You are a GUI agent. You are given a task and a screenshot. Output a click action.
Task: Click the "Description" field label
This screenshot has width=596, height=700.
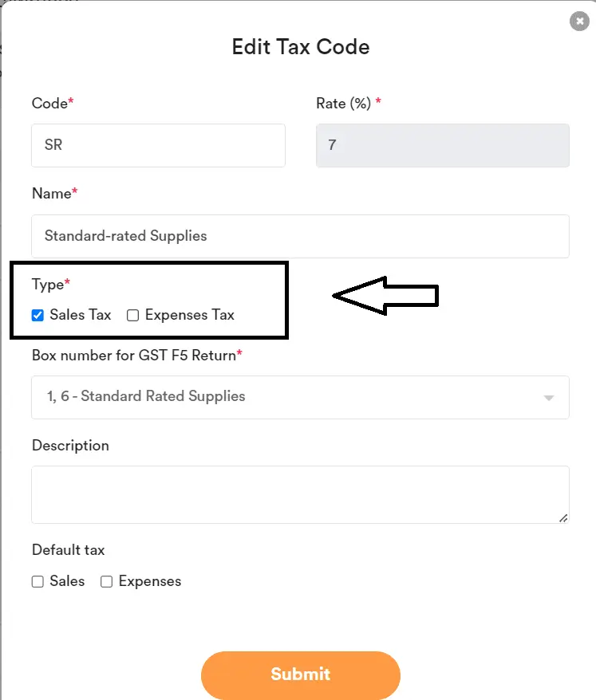click(70, 446)
